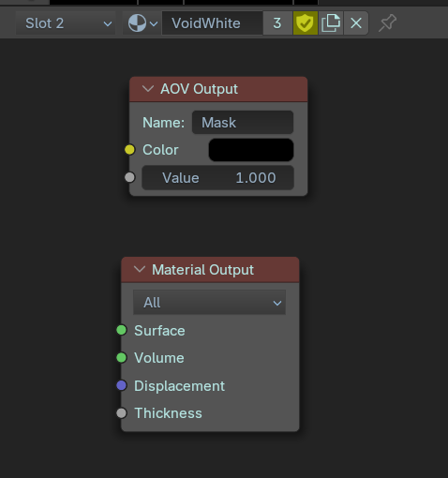Open the black Color swatch picker
Viewport: 448px width, 478px height.
tap(251, 150)
